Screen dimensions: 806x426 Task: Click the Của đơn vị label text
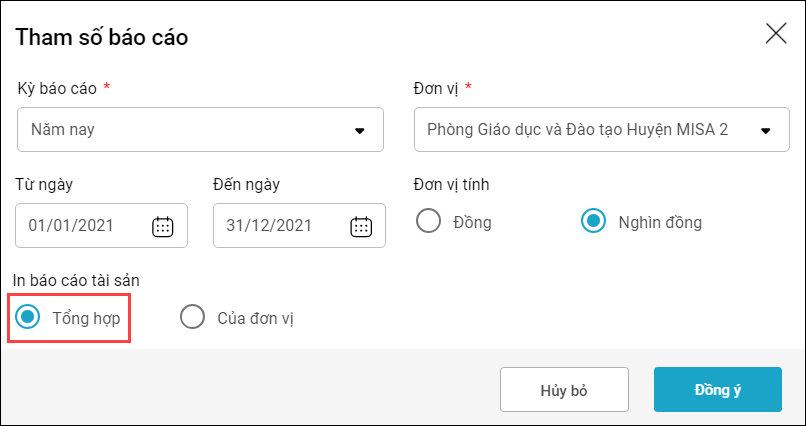coord(255,319)
